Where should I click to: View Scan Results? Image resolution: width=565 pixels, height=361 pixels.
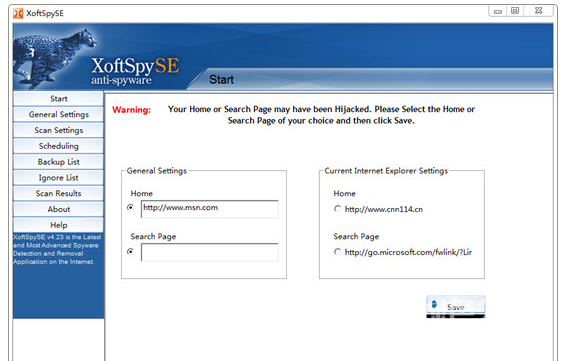coord(58,193)
